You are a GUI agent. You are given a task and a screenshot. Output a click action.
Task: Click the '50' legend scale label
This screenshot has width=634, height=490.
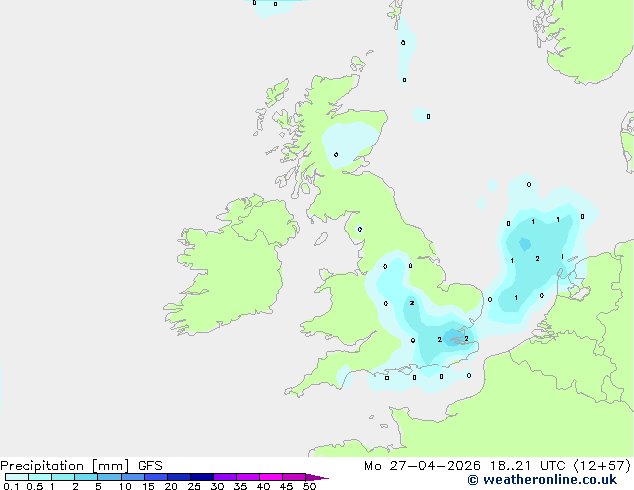click(x=309, y=486)
